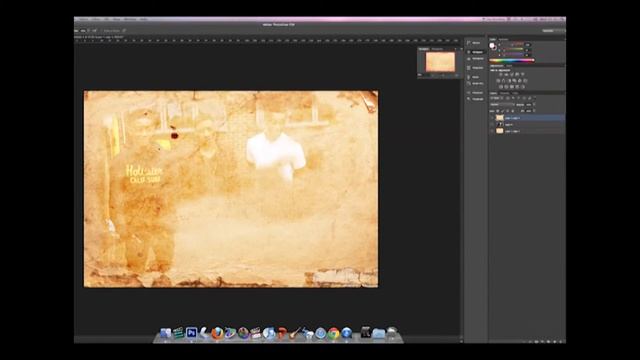Switch to the Histogram tab

[437, 49]
